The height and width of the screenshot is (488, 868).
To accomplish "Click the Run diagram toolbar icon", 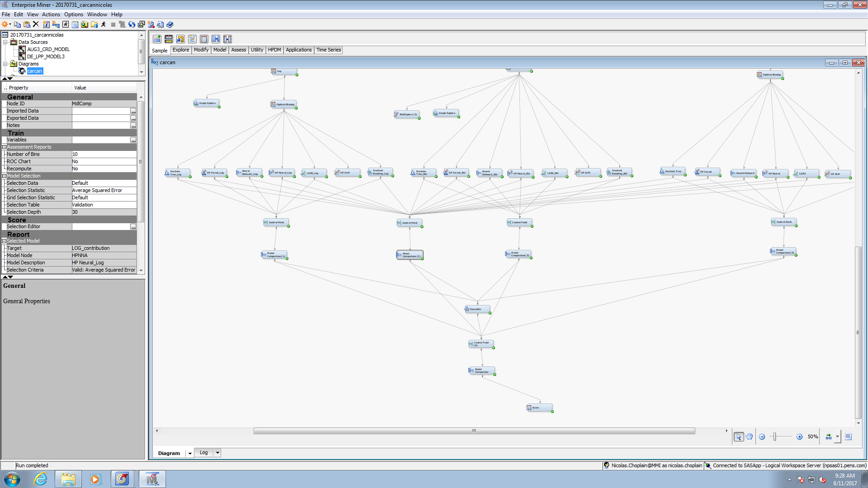I will [103, 24].
